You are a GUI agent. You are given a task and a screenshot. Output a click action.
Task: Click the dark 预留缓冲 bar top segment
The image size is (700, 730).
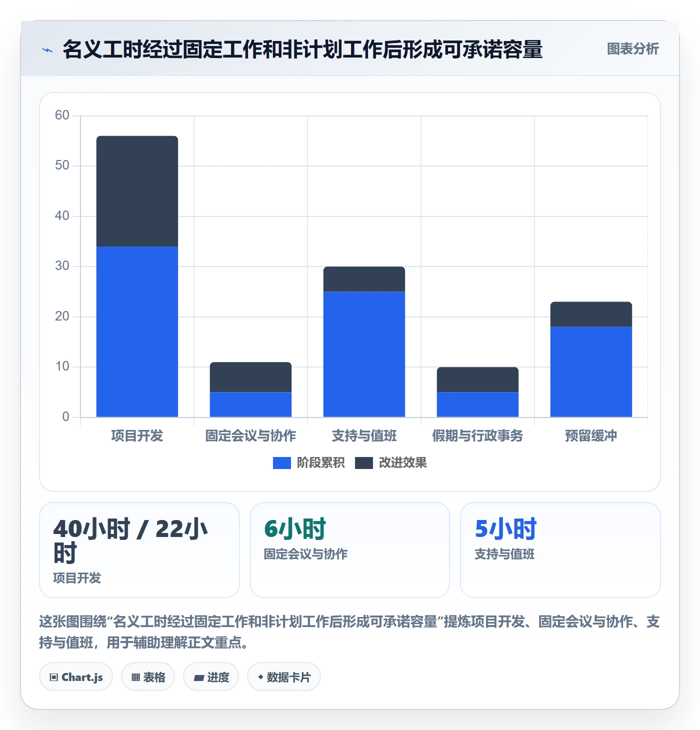(x=591, y=314)
